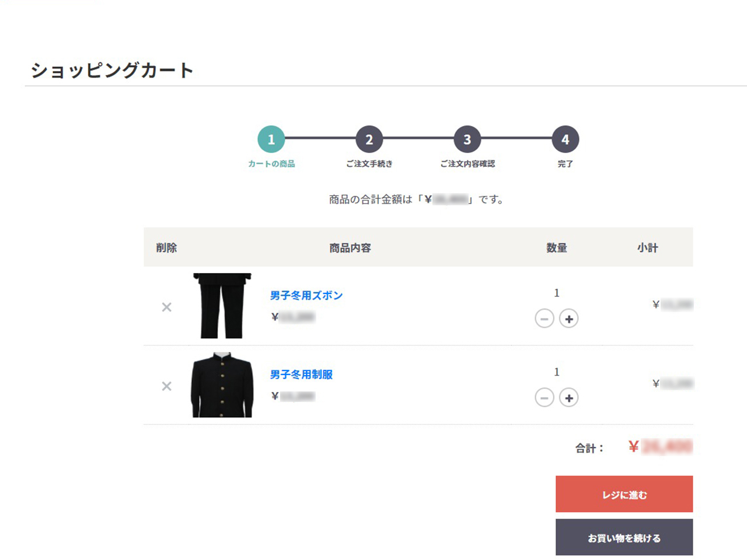Click step 3 circle ご注文内容確認
Screen dimensions: 747x560
click(467, 139)
